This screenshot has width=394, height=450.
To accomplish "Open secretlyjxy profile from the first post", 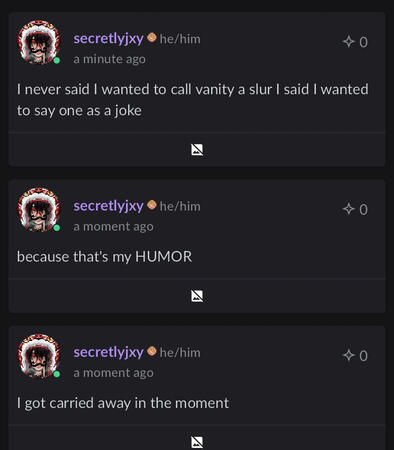I will click(x=109, y=39).
